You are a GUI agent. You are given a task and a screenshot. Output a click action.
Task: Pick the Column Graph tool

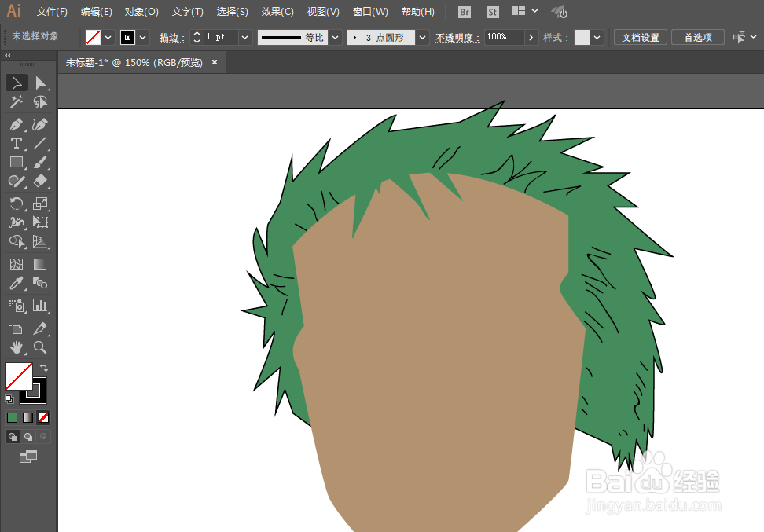point(40,306)
